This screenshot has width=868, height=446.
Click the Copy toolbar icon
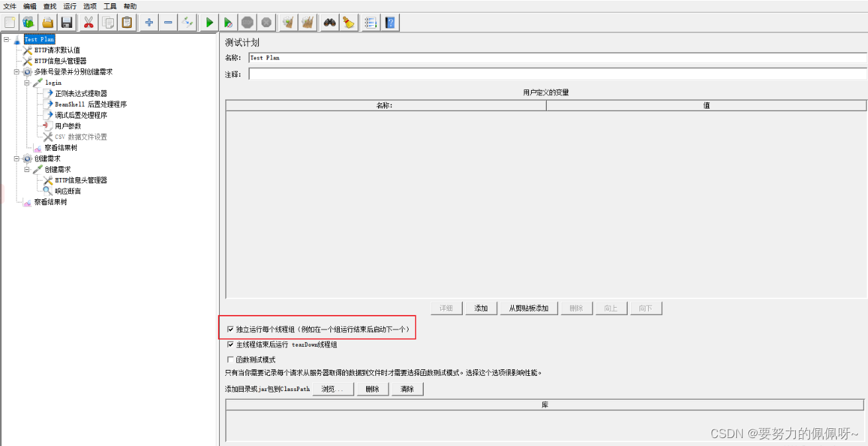107,22
